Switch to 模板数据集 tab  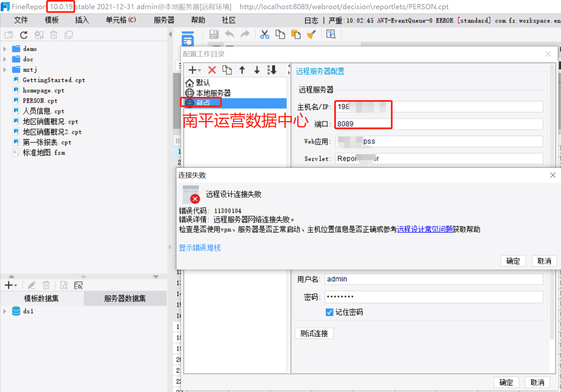42,298
